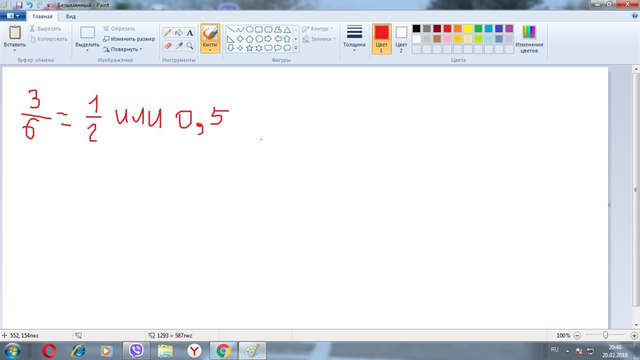Expand the Thickness (Толщина) dropdown
The image size is (640, 360).
tap(354, 38)
